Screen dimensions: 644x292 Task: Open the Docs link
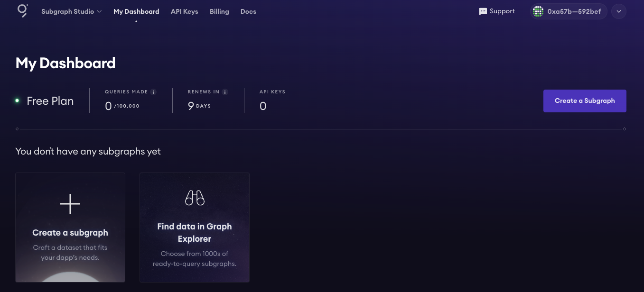248,11
